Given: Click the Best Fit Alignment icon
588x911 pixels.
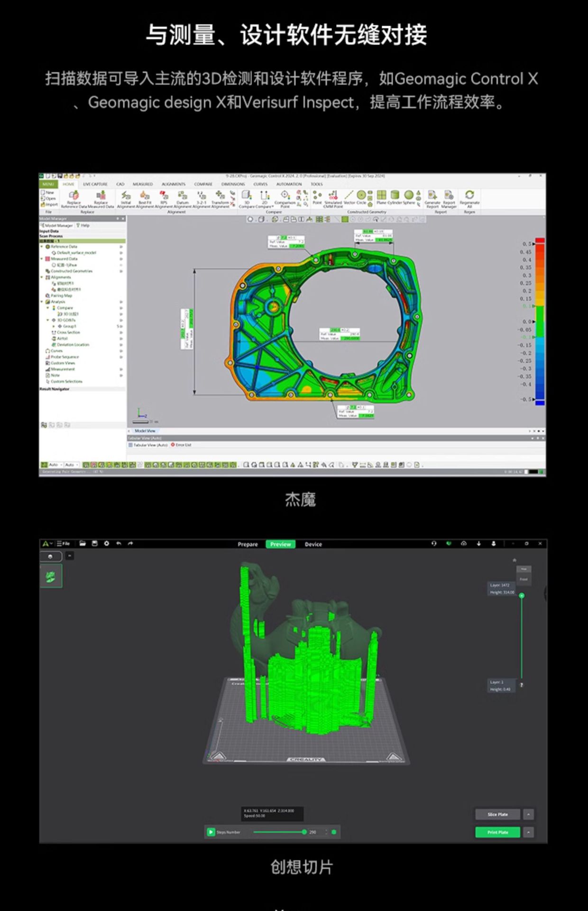Looking at the screenshot, I should coord(145,196).
